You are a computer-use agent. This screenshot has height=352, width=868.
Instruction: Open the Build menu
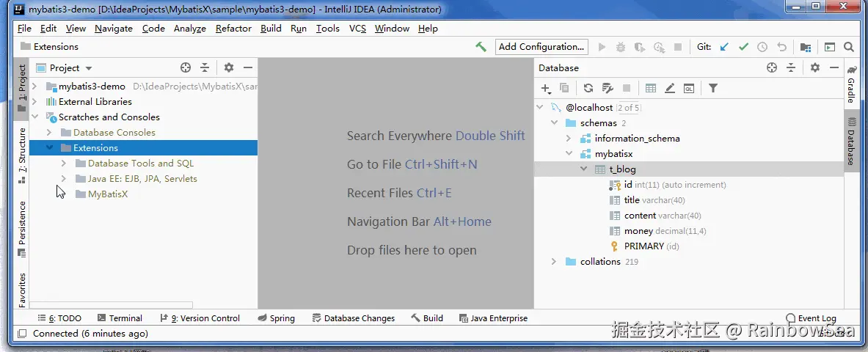click(271, 28)
